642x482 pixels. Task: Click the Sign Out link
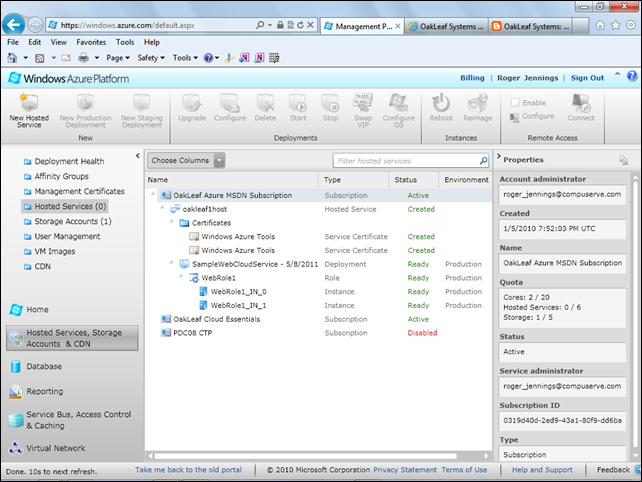587,77
